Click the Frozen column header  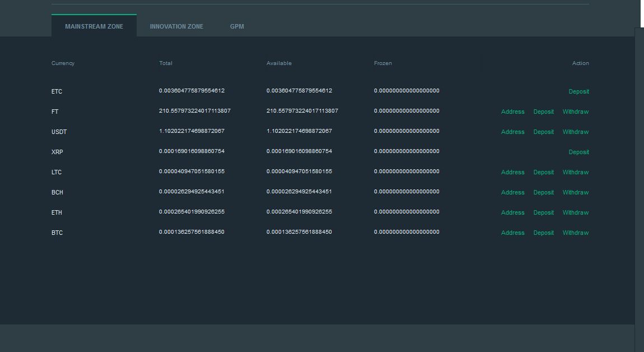point(383,63)
